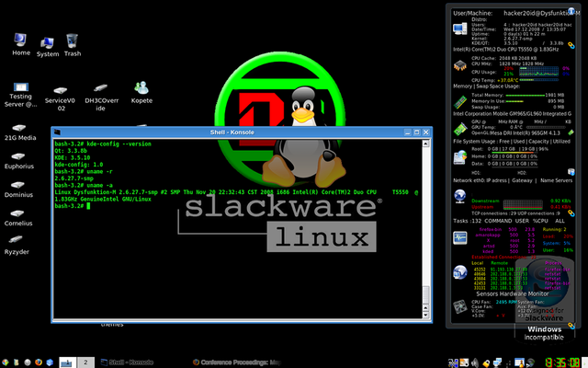Click the Konsole scrollbar up arrow
Viewport: 588px width, 368px height.
pyautogui.click(x=425, y=144)
